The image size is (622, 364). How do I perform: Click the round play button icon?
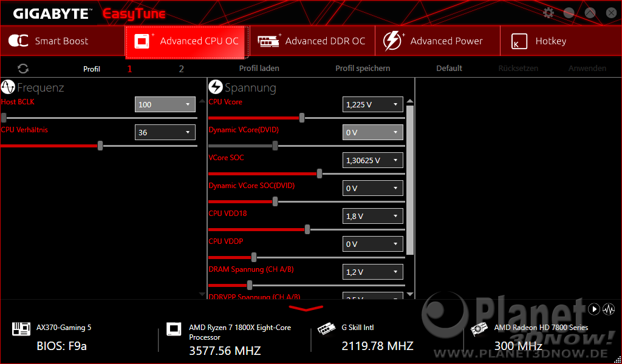pos(594,309)
